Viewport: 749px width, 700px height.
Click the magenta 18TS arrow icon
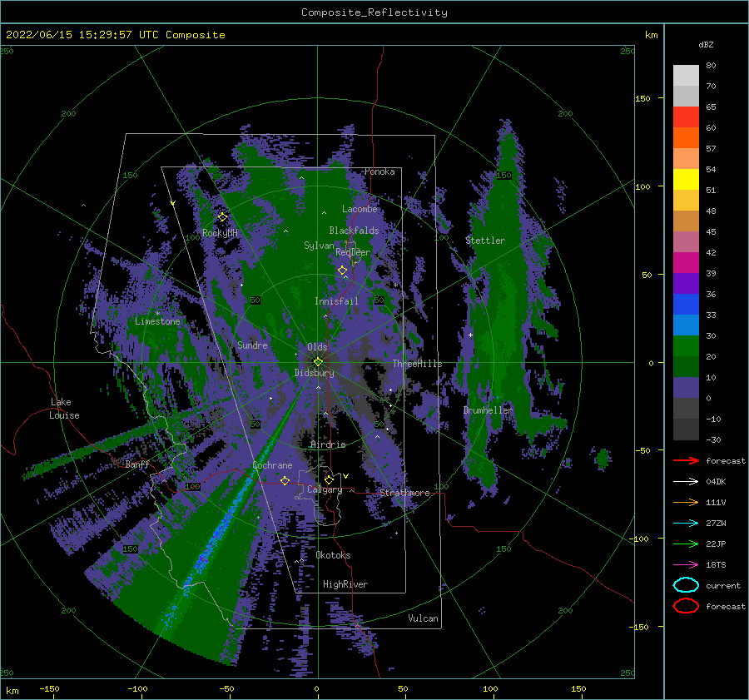(x=686, y=565)
